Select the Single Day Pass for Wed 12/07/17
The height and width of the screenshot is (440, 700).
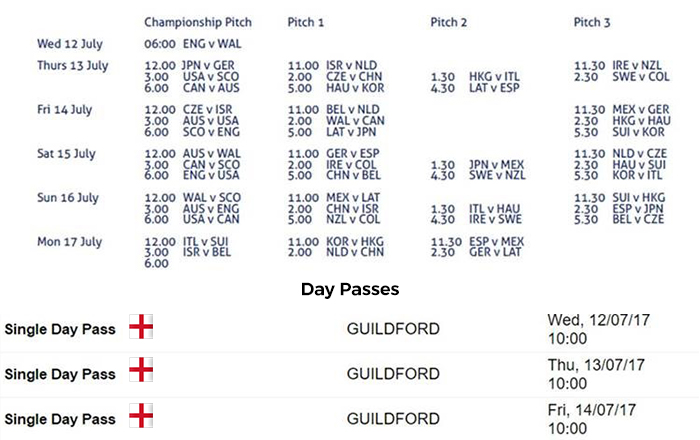[x=60, y=329]
